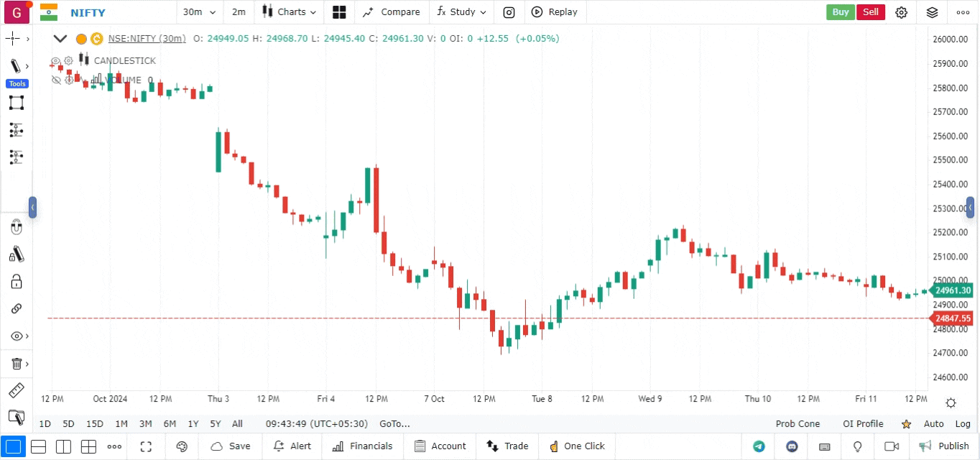Open the 30m timeframe dropdown
Screen dimensions: 980x460
pos(198,12)
